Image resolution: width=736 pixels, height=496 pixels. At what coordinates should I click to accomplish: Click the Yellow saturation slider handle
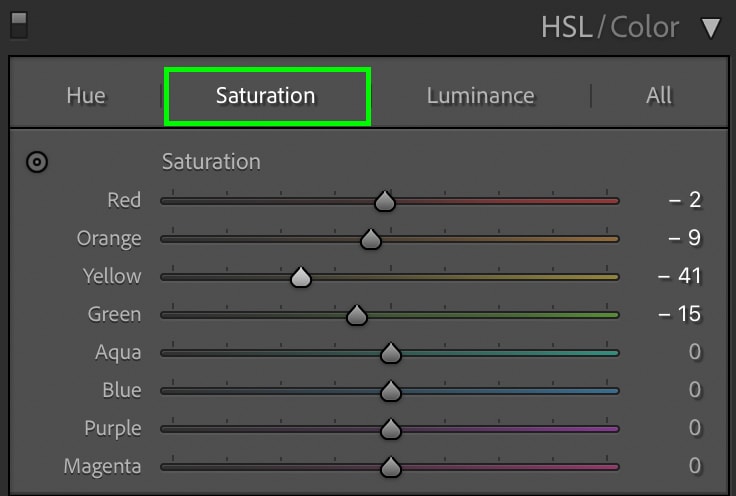point(301,277)
